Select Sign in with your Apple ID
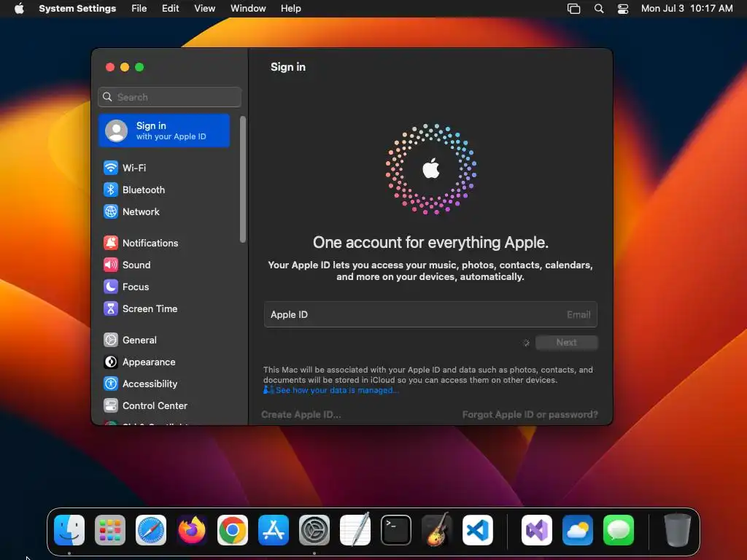The image size is (747, 560). [164, 131]
